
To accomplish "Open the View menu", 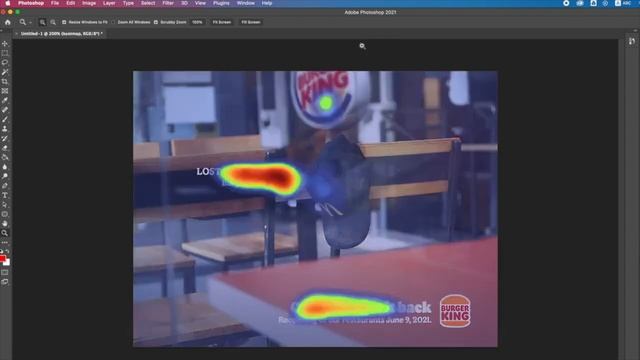I will pos(200,3).
